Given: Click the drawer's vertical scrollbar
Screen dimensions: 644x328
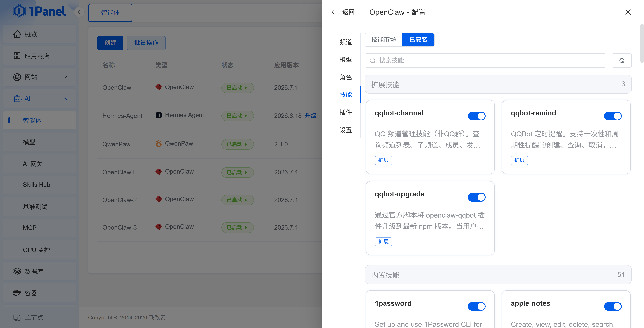Looking at the screenshot, I should [x=642, y=43].
